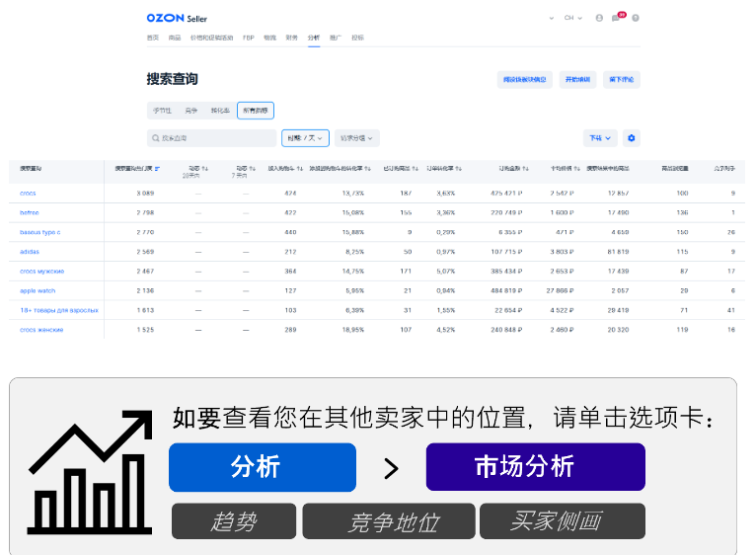Open the chat messages icon with red badge

[617, 17]
